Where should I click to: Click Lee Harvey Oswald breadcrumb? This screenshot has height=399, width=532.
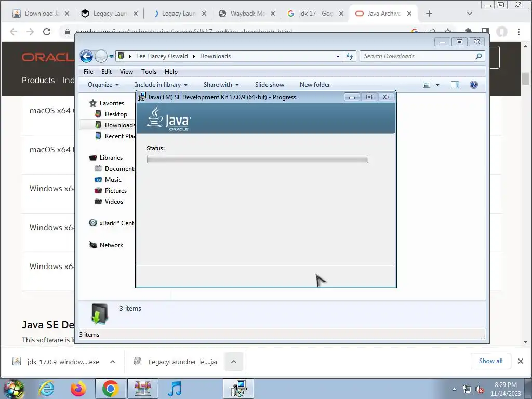pyautogui.click(x=162, y=56)
